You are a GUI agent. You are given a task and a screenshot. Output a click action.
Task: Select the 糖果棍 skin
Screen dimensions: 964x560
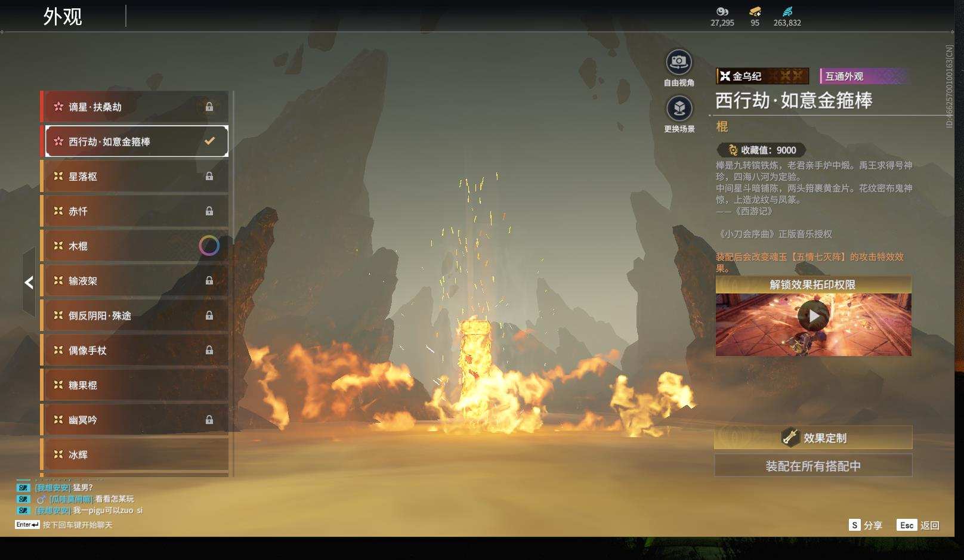134,385
